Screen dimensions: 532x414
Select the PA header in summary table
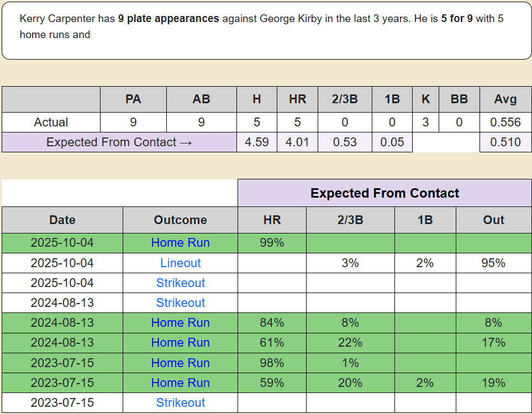coord(133,99)
